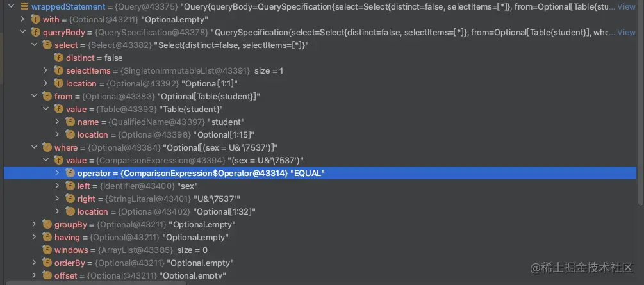Click the Select{distinct=false, selectItems=[*]} value
Viewport: 644px width, 285px height.
point(231,45)
